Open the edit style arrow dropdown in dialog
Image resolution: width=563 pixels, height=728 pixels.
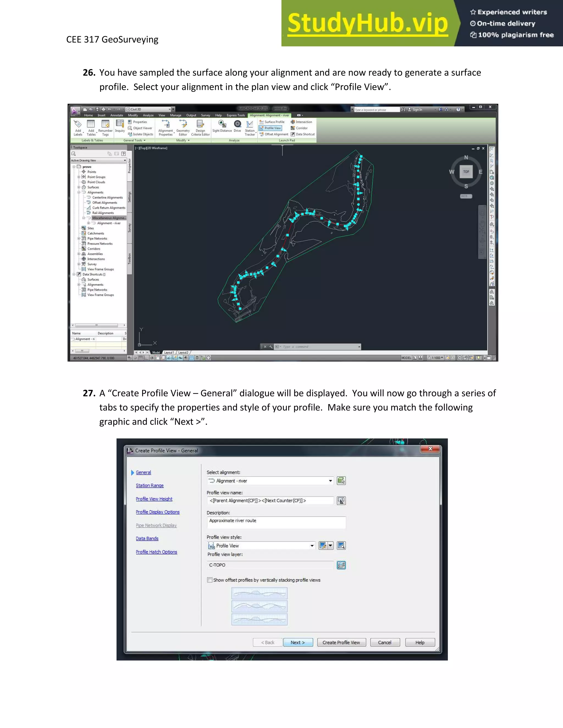click(330, 546)
